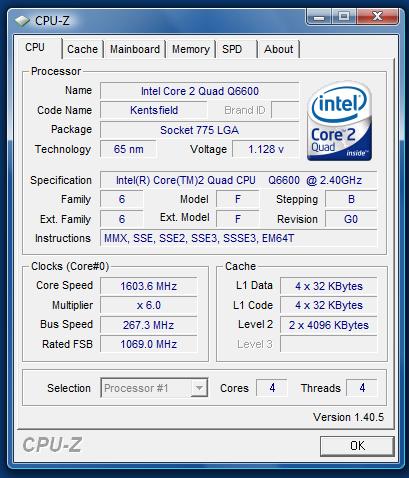Click the CPU-Z title bar app icon
Image resolution: width=409 pixels, height=478 pixels.
click(x=22, y=21)
